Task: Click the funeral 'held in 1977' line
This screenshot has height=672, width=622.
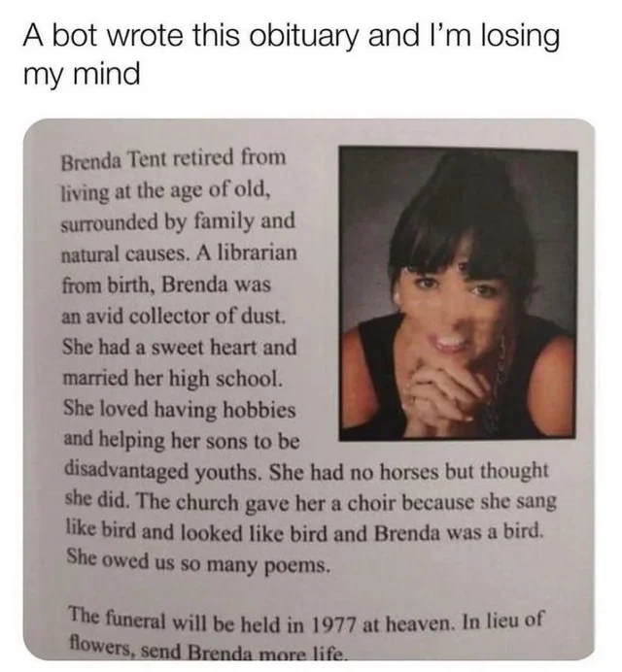Action: pos(306,621)
